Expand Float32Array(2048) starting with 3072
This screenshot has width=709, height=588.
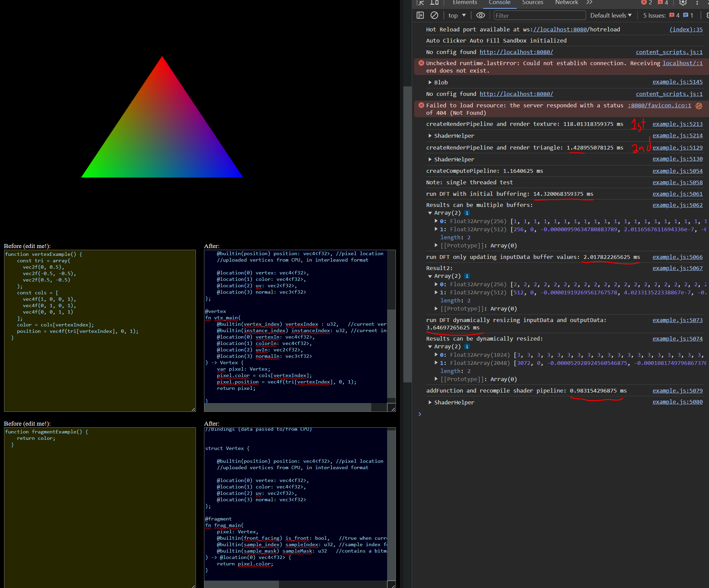[436, 363]
